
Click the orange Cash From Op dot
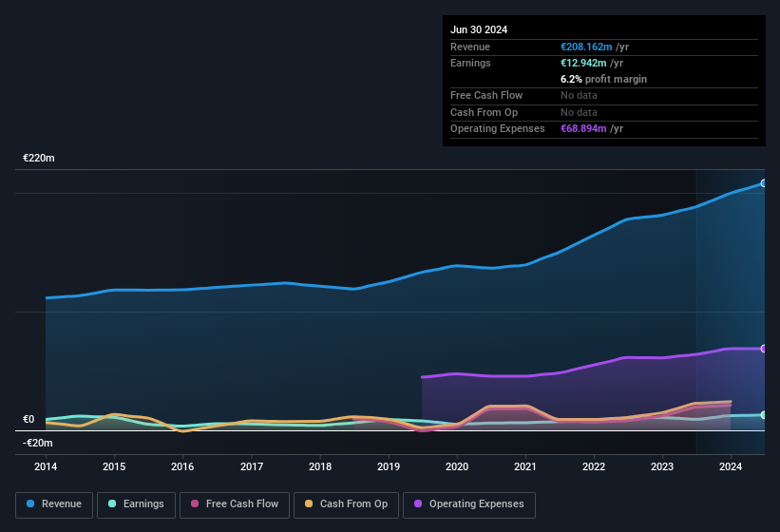(x=309, y=503)
